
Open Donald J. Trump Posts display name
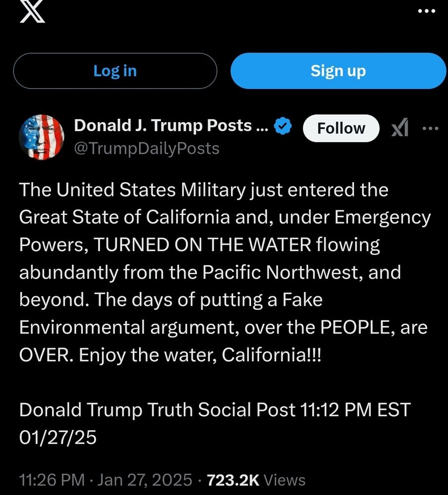pyautogui.click(x=171, y=126)
